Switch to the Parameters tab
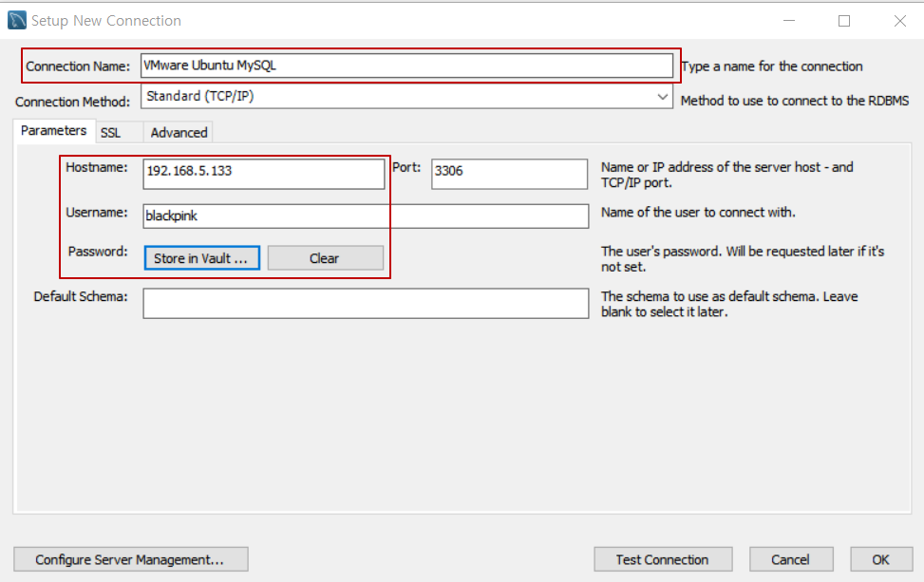 53,131
